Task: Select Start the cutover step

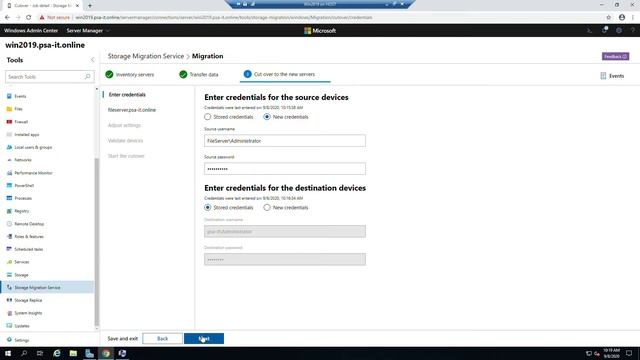Action: coord(126,156)
